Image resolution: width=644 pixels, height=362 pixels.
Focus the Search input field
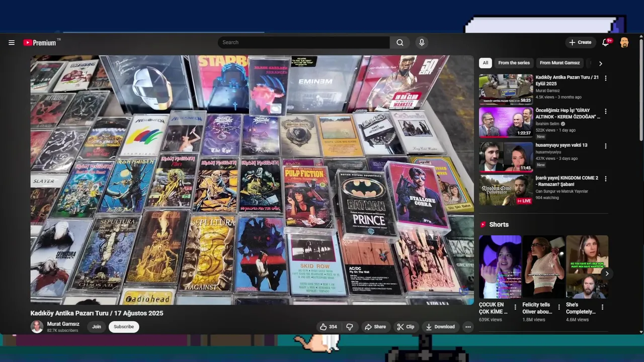click(304, 43)
